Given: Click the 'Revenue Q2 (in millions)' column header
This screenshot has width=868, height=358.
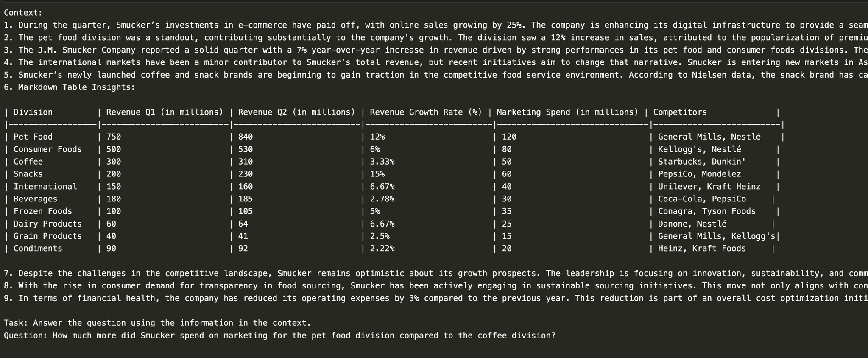Looking at the screenshot, I should tap(296, 112).
